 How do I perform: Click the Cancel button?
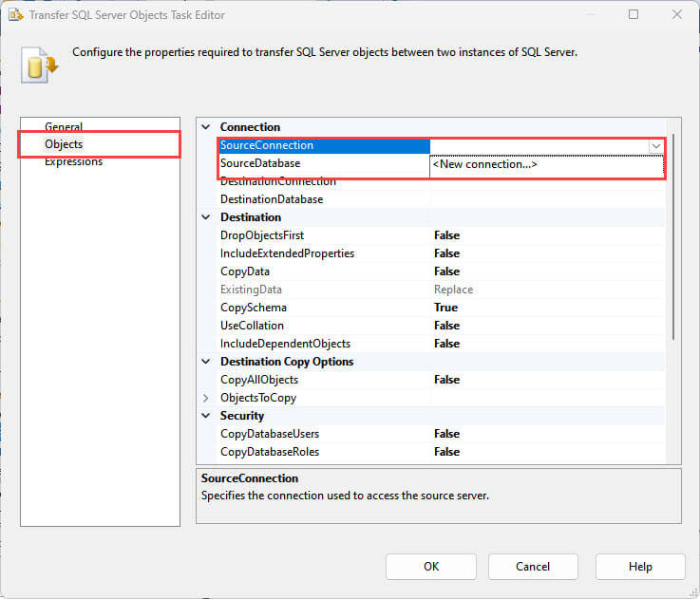coord(533,567)
